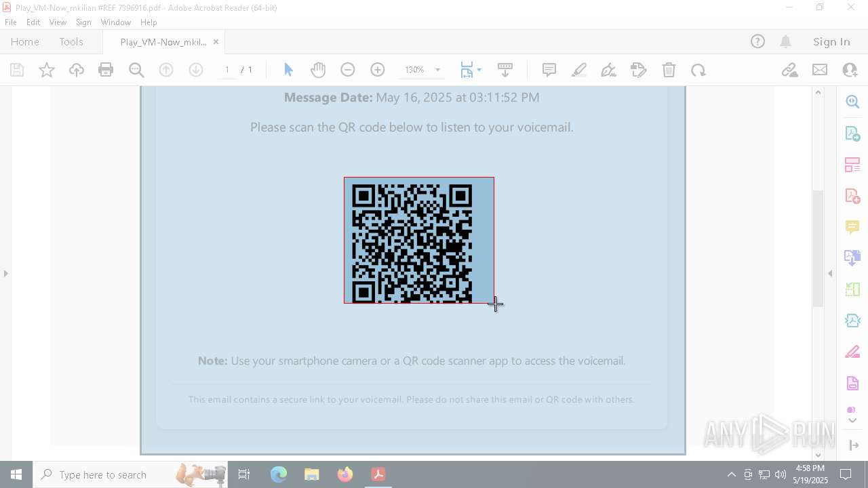Show hidden system tray icons

point(731,474)
